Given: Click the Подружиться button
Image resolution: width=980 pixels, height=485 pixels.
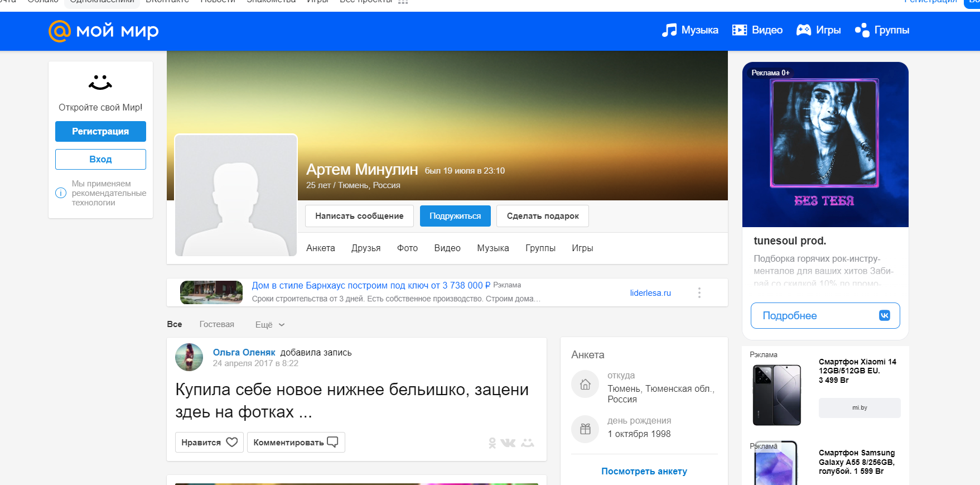Looking at the screenshot, I should [455, 216].
